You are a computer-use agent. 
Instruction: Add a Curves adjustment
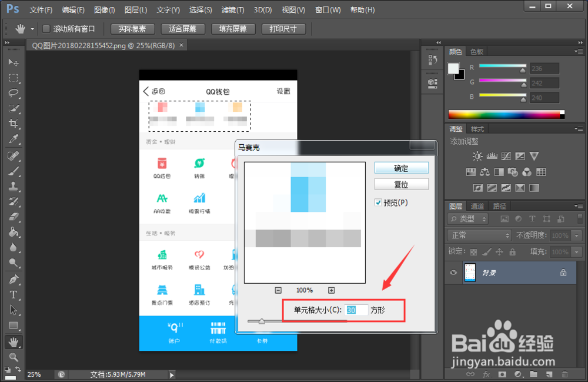[x=506, y=156]
